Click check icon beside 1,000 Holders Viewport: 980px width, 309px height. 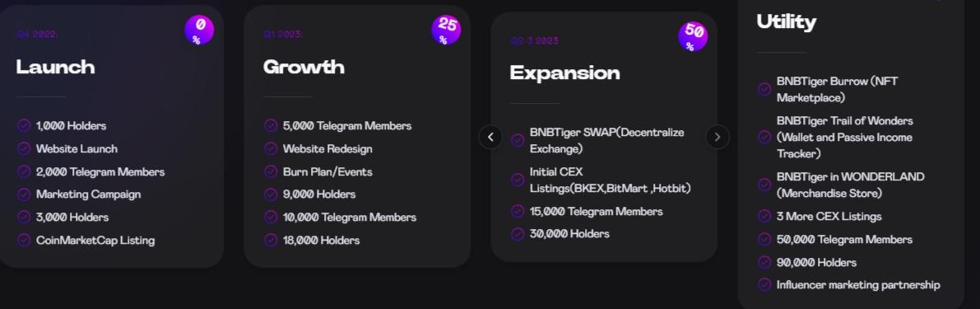point(24,126)
